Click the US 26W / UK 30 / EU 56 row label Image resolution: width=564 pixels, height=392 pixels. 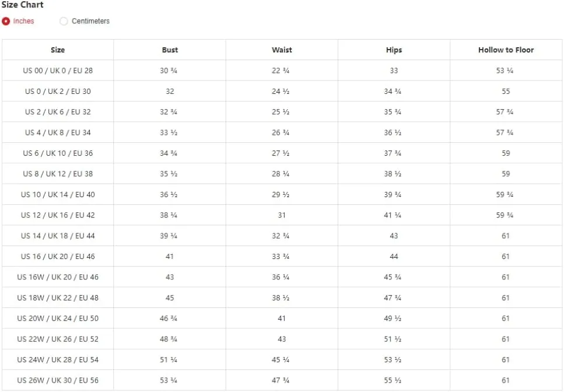[58, 380]
